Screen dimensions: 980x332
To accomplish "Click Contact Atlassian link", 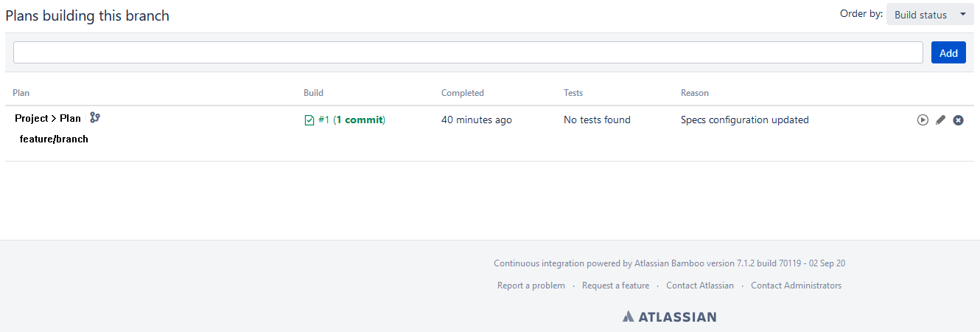I will [700, 286].
